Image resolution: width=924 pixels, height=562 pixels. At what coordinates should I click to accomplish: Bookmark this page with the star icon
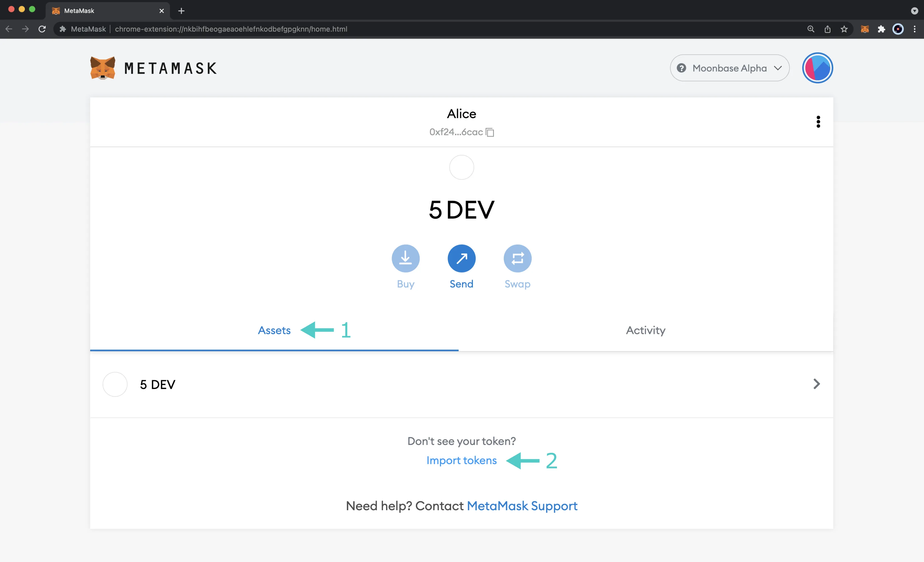tap(844, 29)
